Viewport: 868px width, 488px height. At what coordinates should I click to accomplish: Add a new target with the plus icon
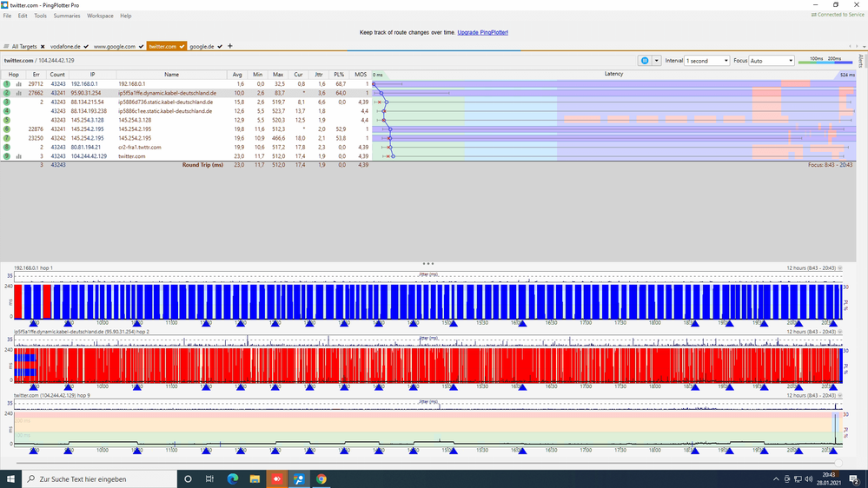pyautogui.click(x=230, y=46)
